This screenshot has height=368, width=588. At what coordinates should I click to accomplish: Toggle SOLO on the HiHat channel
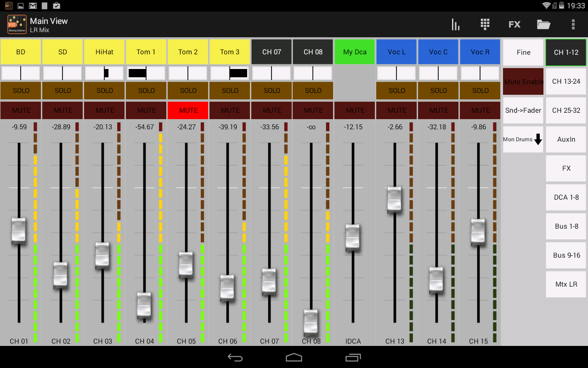104,91
